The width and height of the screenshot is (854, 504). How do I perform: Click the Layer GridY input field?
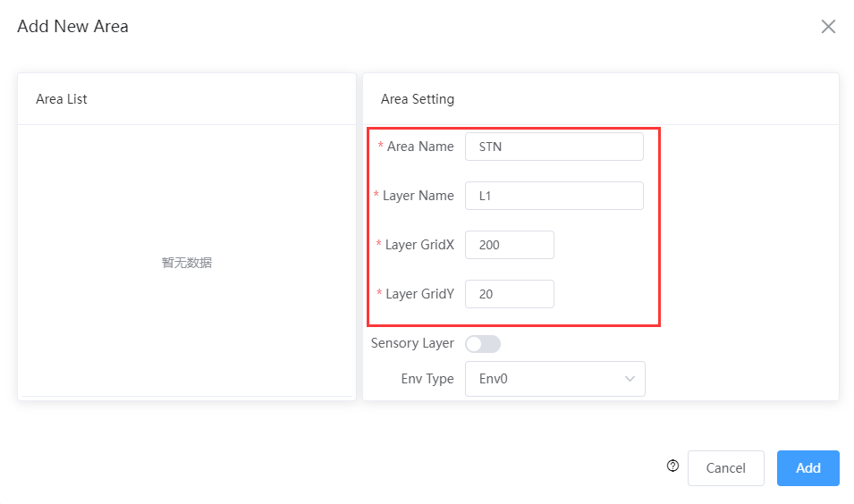click(509, 294)
